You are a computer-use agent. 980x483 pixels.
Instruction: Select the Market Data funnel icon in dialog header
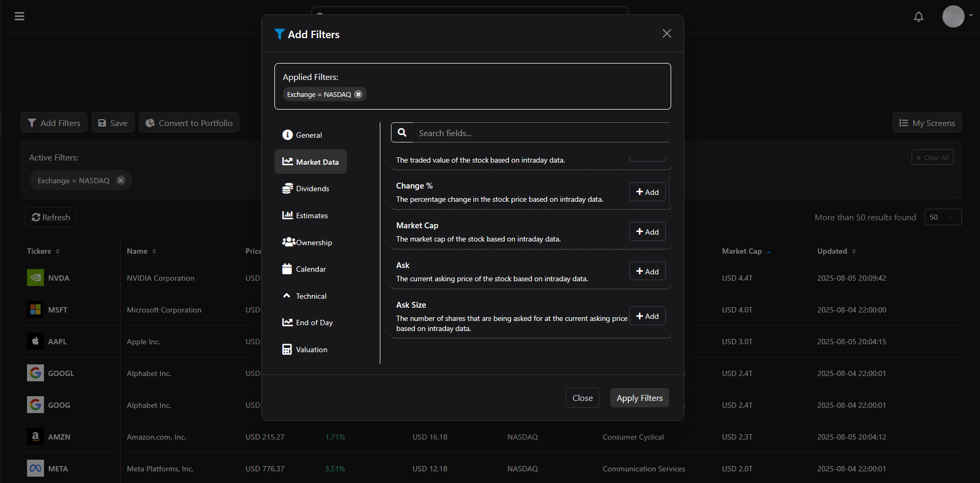pyautogui.click(x=279, y=34)
